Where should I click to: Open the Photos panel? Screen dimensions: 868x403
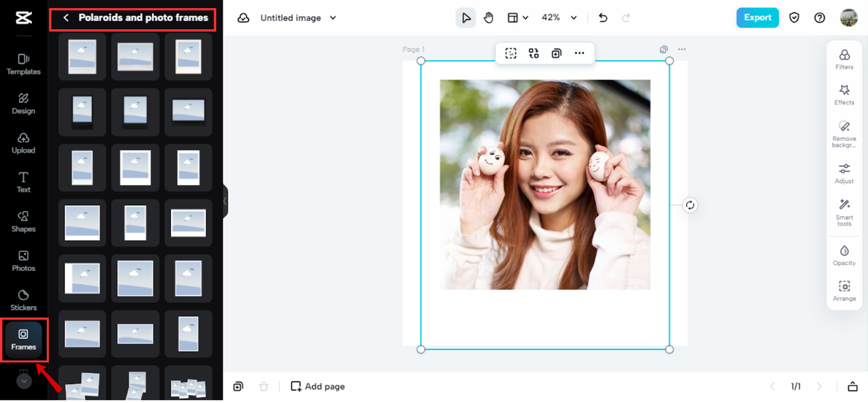coord(24,260)
